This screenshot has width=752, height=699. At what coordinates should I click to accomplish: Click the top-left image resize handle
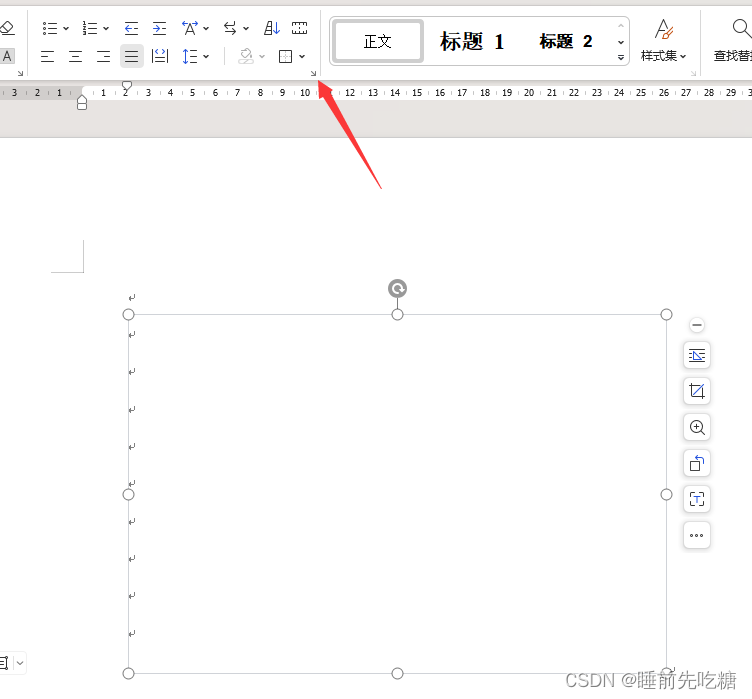129,315
